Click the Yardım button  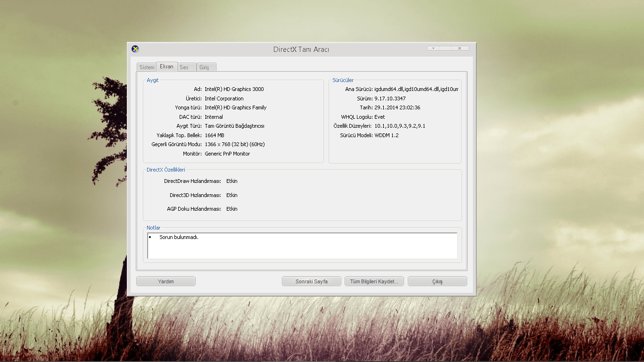166,281
